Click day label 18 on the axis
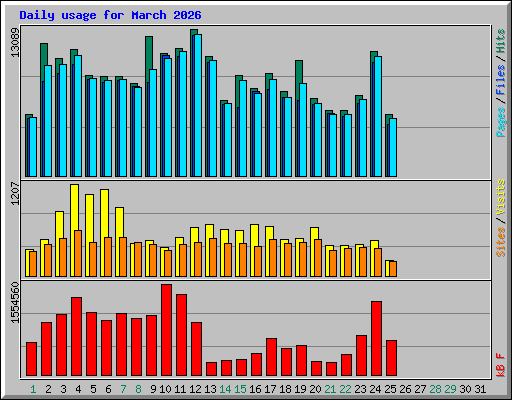The height and width of the screenshot is (400, 512). [x=285, y=389]
